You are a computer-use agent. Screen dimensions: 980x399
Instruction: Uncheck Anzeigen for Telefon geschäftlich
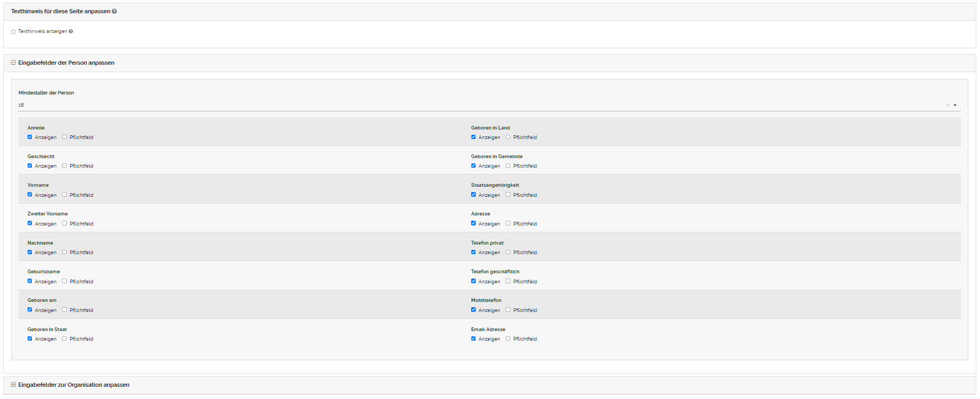(473, 281)
